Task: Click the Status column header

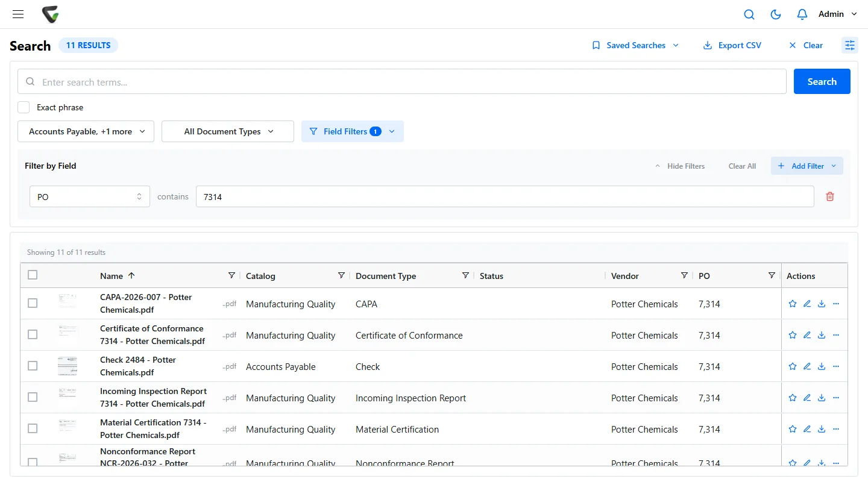Action: [x=491, y=276]
